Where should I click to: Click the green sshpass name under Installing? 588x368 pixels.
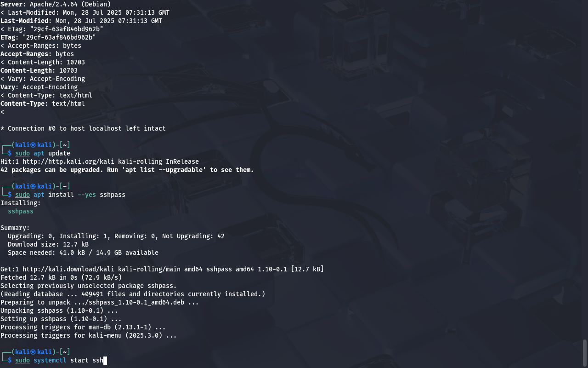21,211
